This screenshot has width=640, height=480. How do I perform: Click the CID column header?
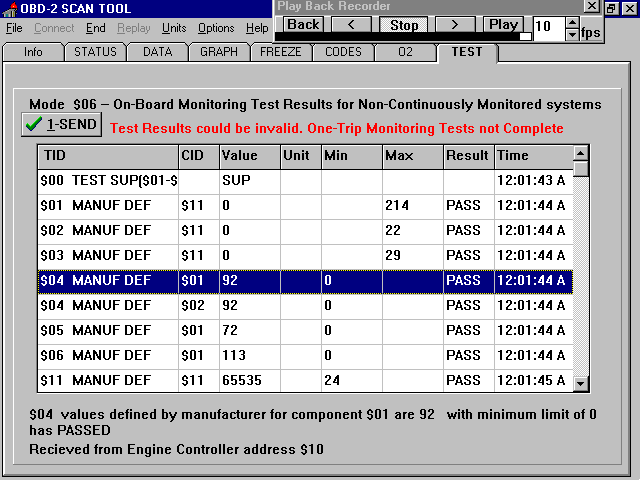click(199, 156)
